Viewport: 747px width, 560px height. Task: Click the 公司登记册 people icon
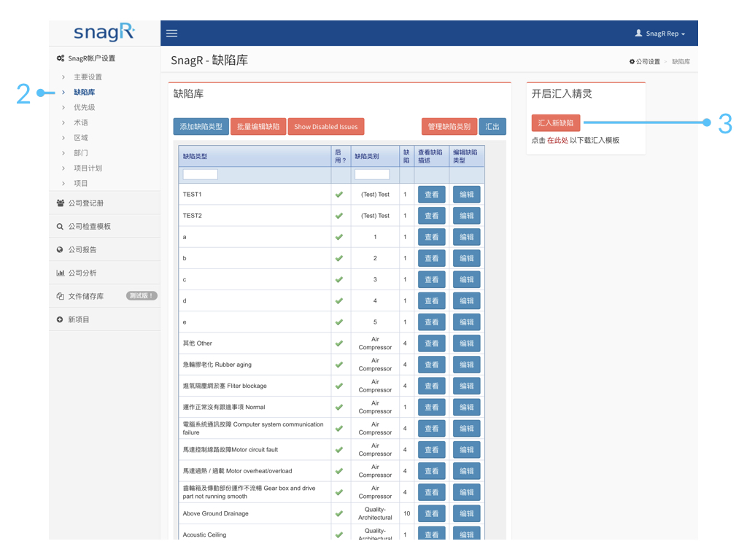click(61, 203)
